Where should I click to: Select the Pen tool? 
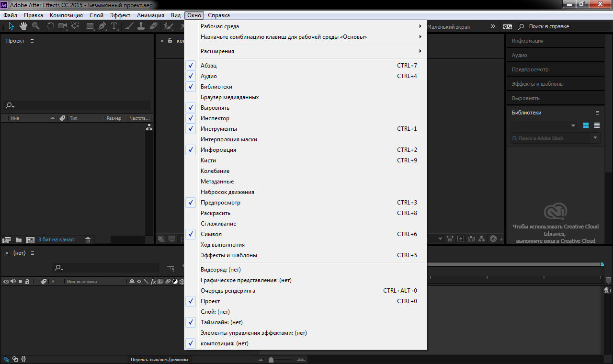pyautogui.click(x=102, y=26)
